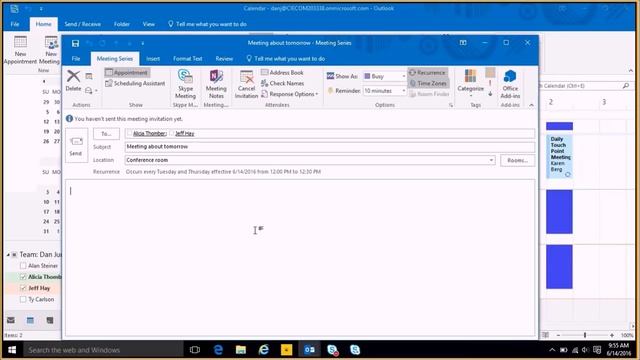
Task: Switch to Meeting Series tab
Action: click(115, 59)
